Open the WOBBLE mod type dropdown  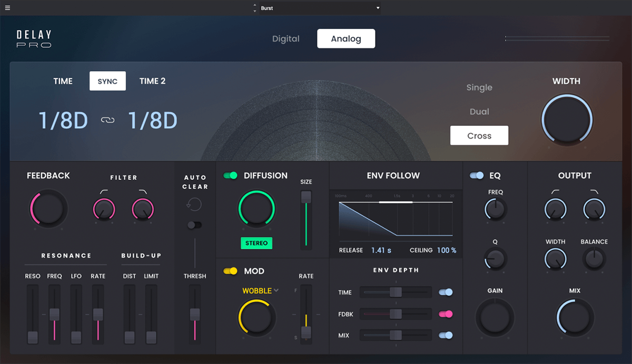[x=256, y=290]
